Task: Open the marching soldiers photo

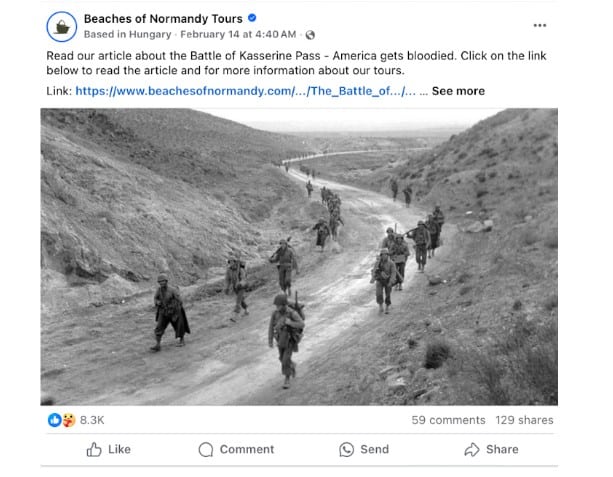Action: click(299, 257)
